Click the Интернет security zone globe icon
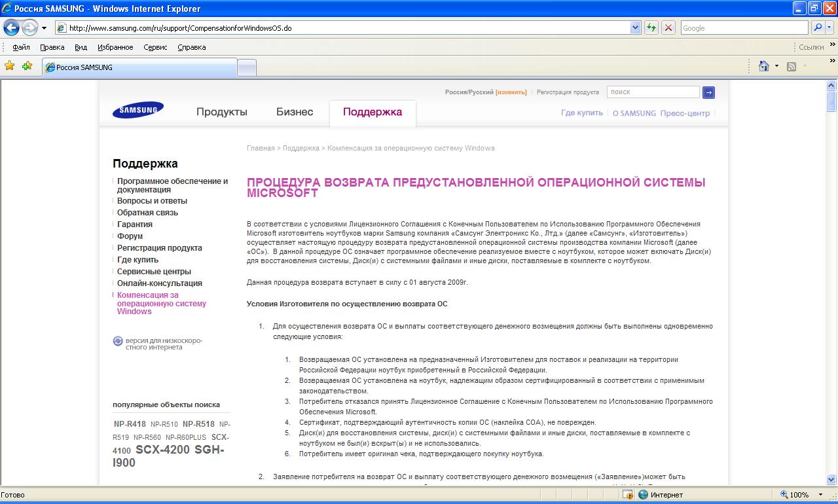The height and width of the screenshot is (504, 838). (643, 495)
